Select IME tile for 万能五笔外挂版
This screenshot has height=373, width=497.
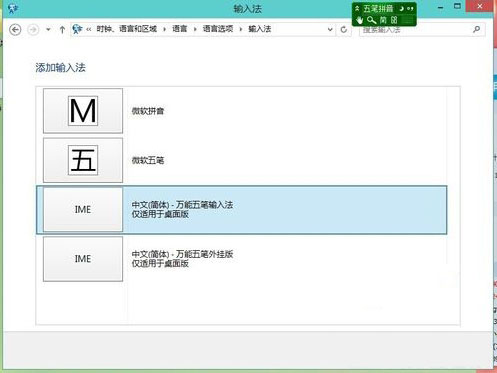tap(83, 259)
